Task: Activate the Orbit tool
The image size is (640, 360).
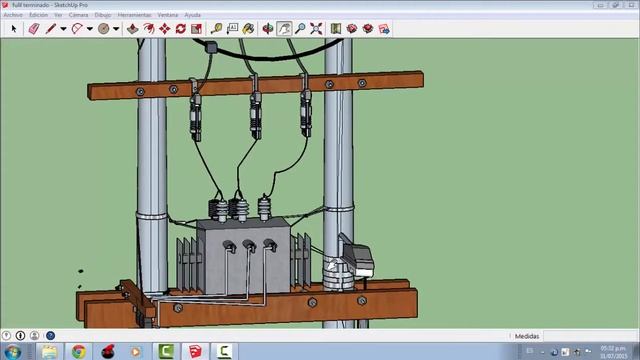Action: tap(268, 29)
